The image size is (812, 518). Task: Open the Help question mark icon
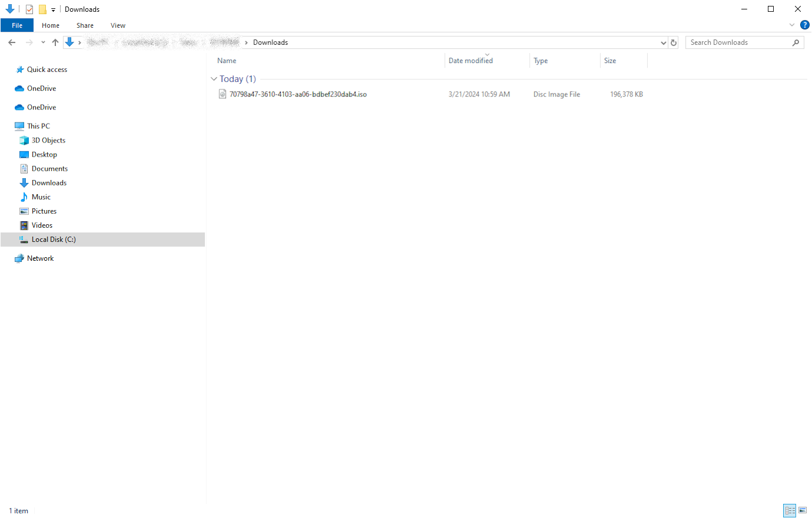[805, 25]
